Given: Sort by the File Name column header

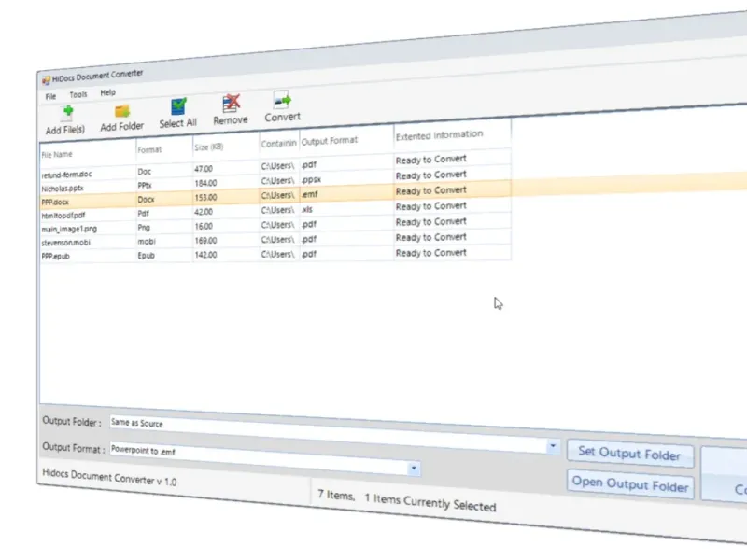Looking at the screenshot, I should coord(88,154).
